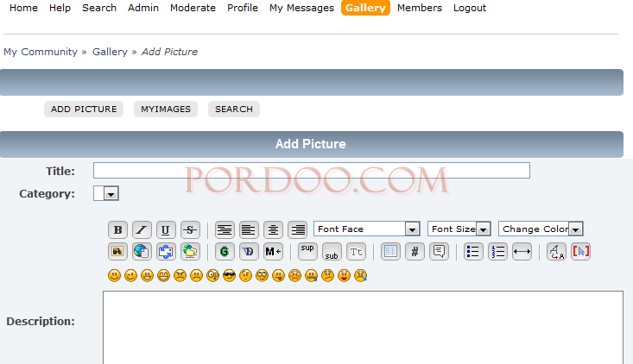Go to Home menu
The image size is (633, 364).
coord(23,8)
